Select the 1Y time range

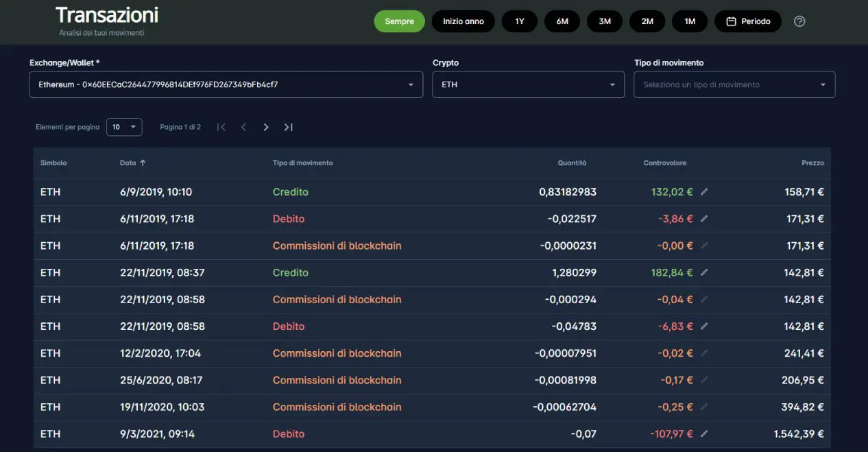click(520, 21)
